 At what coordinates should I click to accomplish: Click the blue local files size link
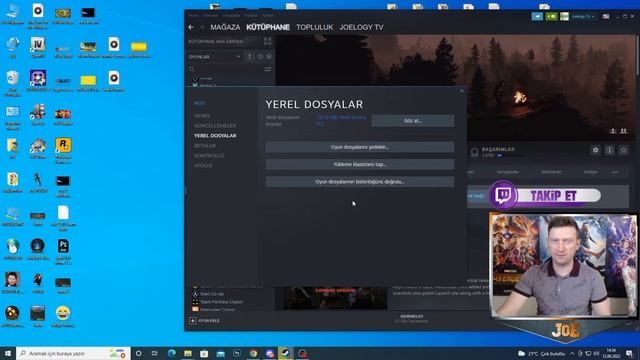341,120
